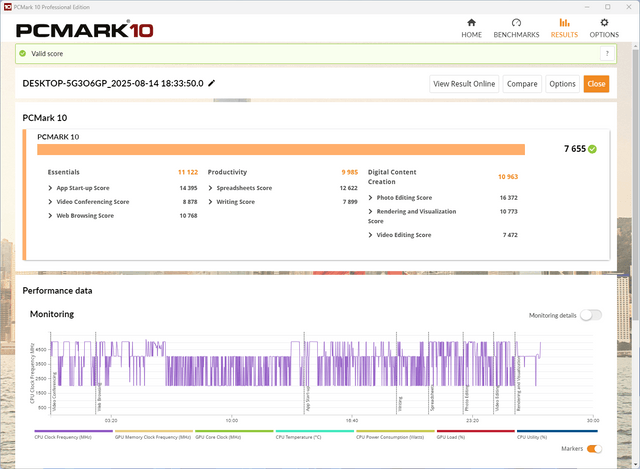This screenshot has height=469, width=640.
Task: Toggle CPU Power Consumption legend swatch
Action: (x=395, y=431)
